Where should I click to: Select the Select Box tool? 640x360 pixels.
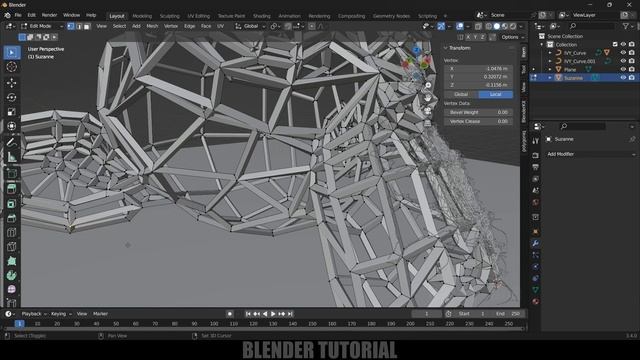point(12,53)
